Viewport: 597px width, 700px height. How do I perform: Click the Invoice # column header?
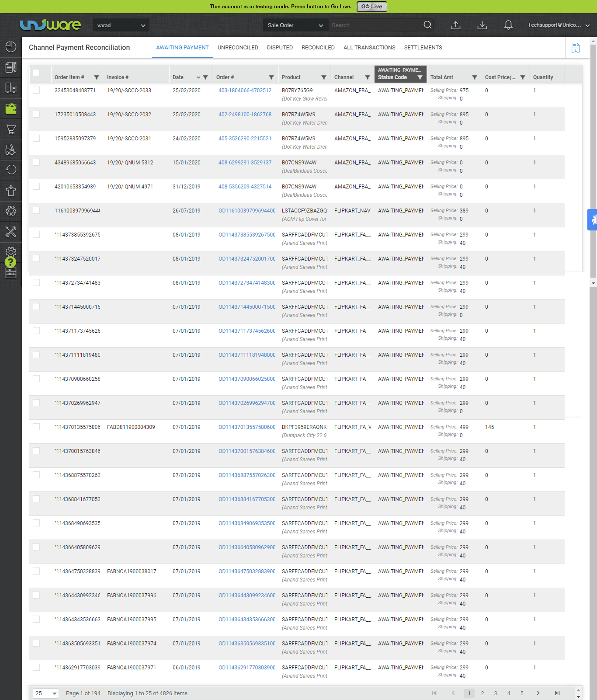click(118, 77)
